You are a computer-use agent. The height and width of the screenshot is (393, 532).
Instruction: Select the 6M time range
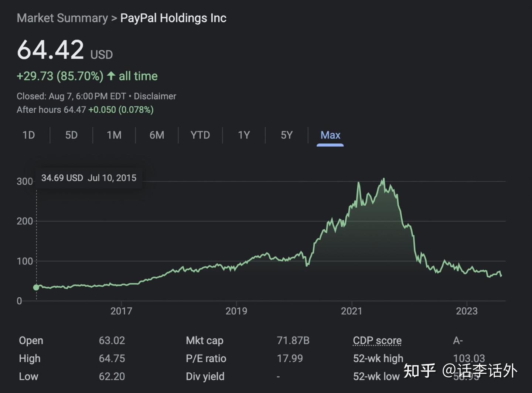(157, 135)
